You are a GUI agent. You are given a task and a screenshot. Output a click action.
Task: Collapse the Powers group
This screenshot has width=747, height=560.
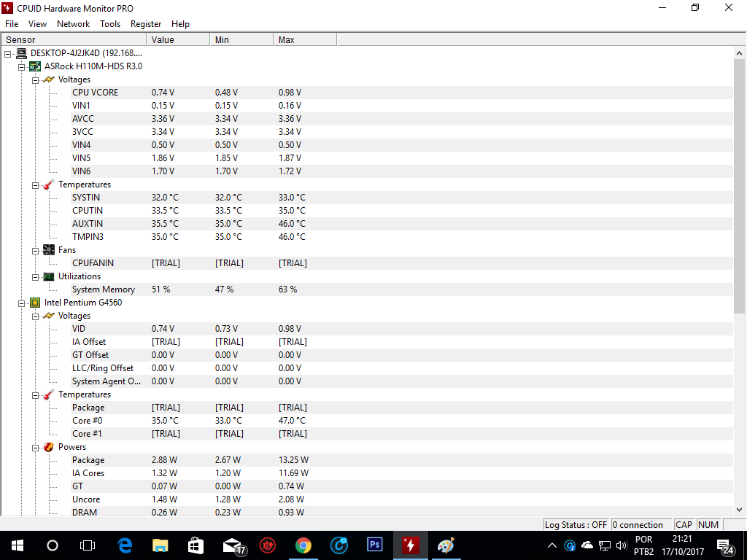pyautogui.click(x=35, y=448)
